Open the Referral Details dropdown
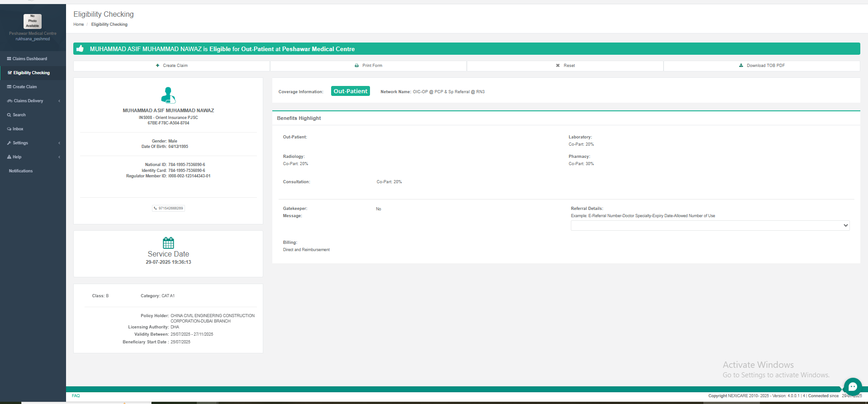The image size is (868, 404). tap(710, 225)
